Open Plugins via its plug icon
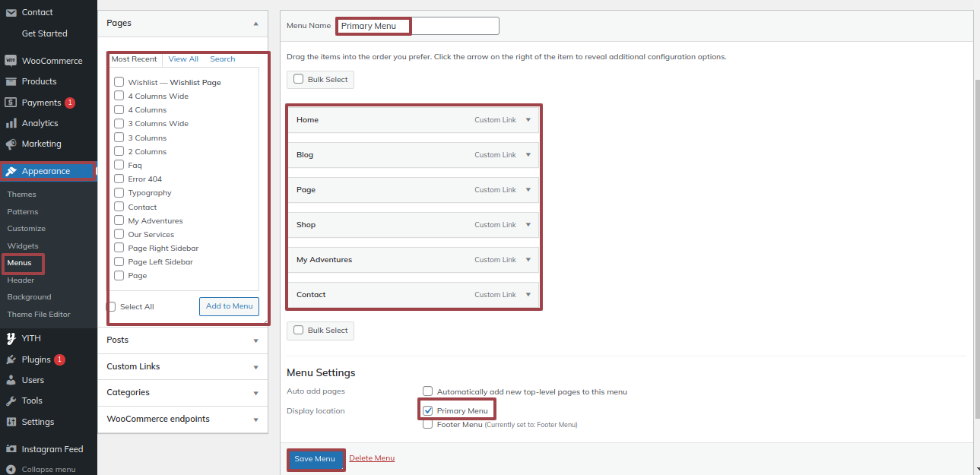 tap(11, 359)
